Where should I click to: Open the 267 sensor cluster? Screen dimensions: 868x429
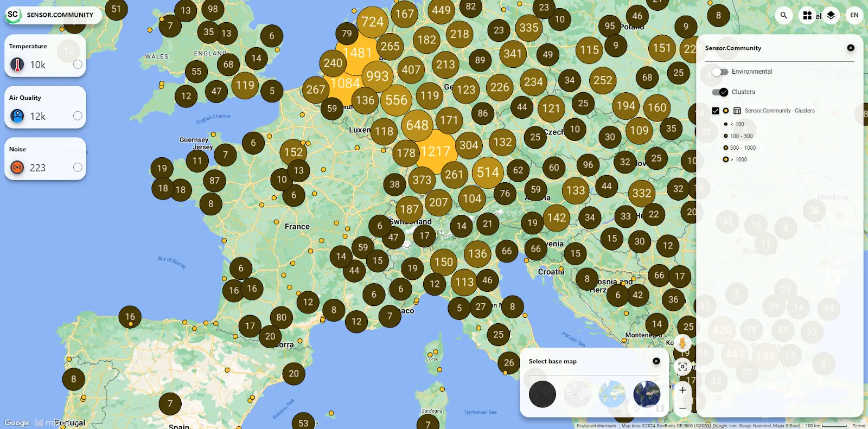point(316,89)
